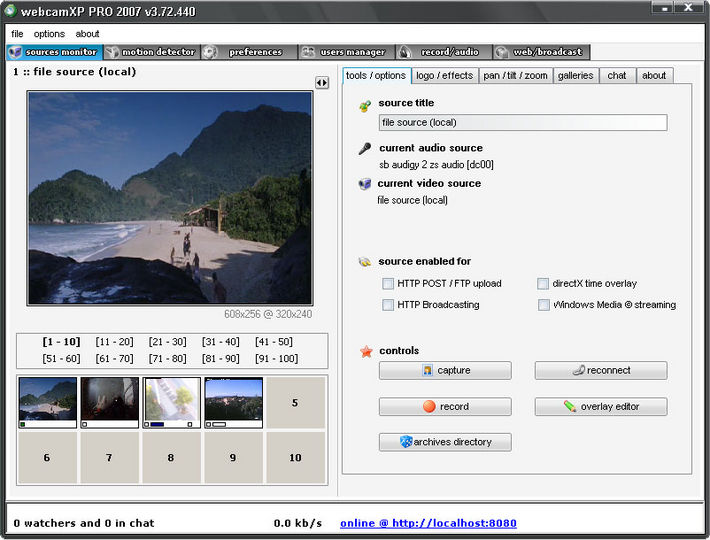Select the dark room source thumbnail 2

pyautogui.click(x=110, y=403)
